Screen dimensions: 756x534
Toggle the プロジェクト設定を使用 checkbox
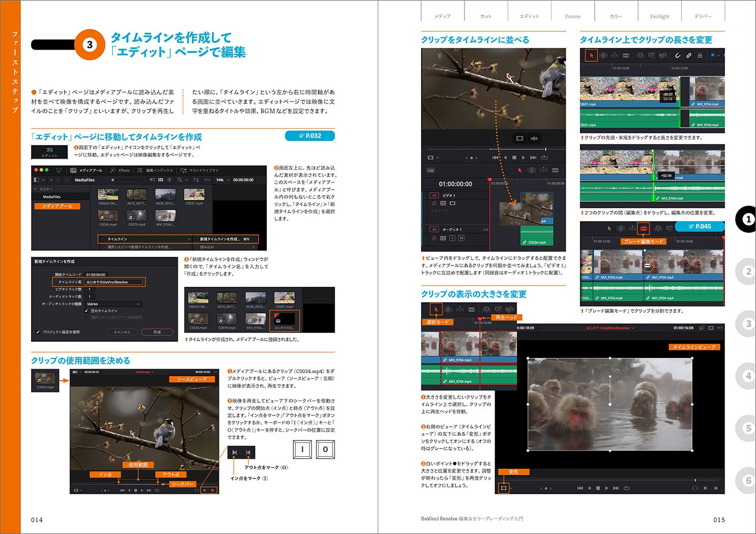(x=38, y=332)
